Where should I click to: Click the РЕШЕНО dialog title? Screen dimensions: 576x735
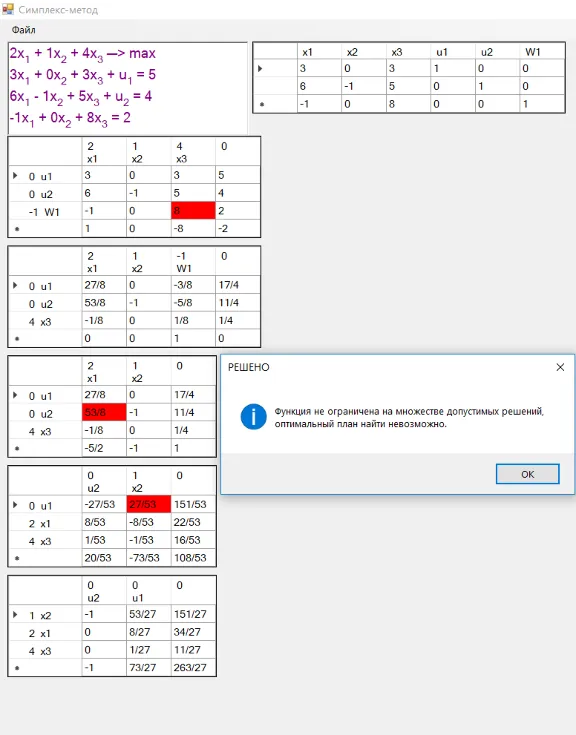[x=248, y=367]
